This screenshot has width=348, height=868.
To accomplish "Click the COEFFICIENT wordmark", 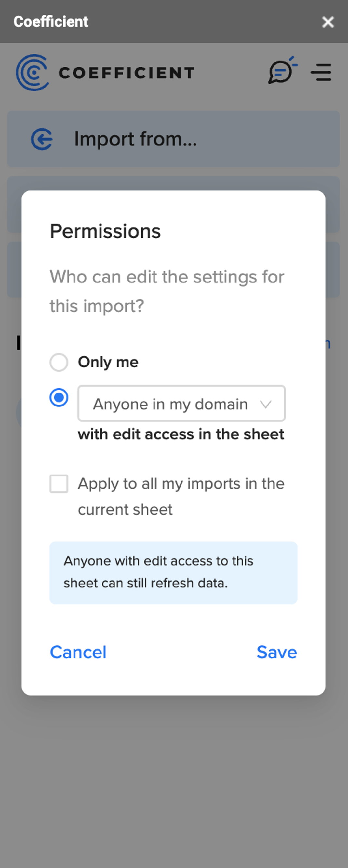I will click(x=126, y=73).
